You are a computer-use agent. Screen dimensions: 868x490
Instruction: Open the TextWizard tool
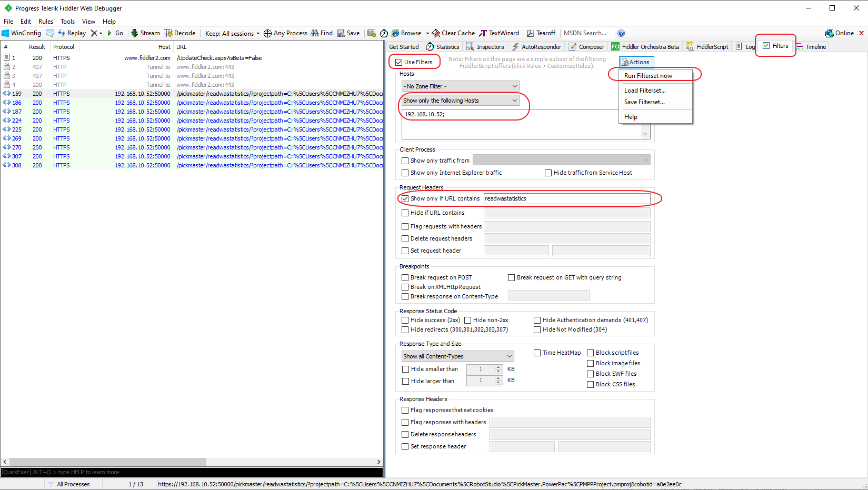499,33
